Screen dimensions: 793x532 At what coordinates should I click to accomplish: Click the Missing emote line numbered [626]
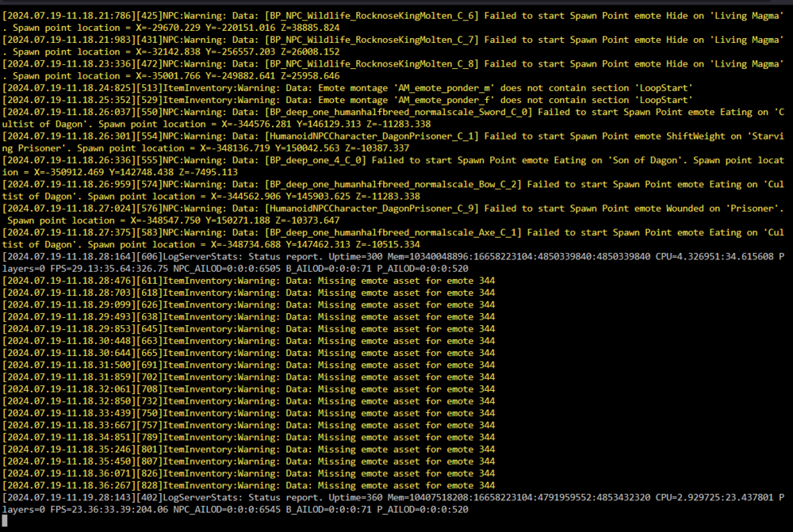click(248, 305)
